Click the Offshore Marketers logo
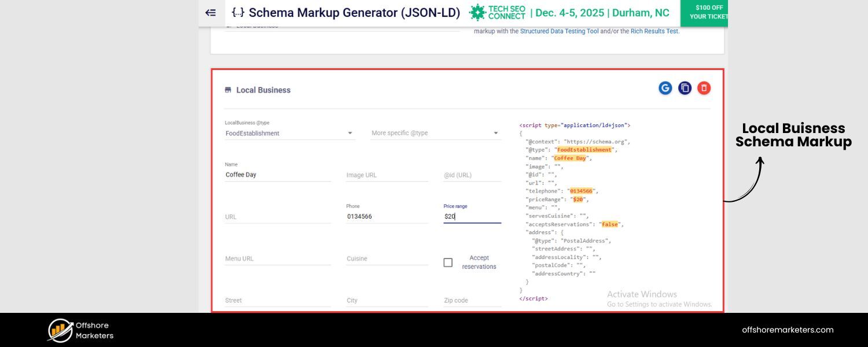Viewport: 868px width, 347px height. 80,330
